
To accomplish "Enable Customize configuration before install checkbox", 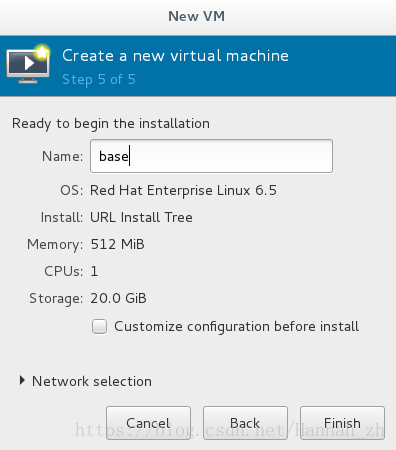I will coord(99,326).
